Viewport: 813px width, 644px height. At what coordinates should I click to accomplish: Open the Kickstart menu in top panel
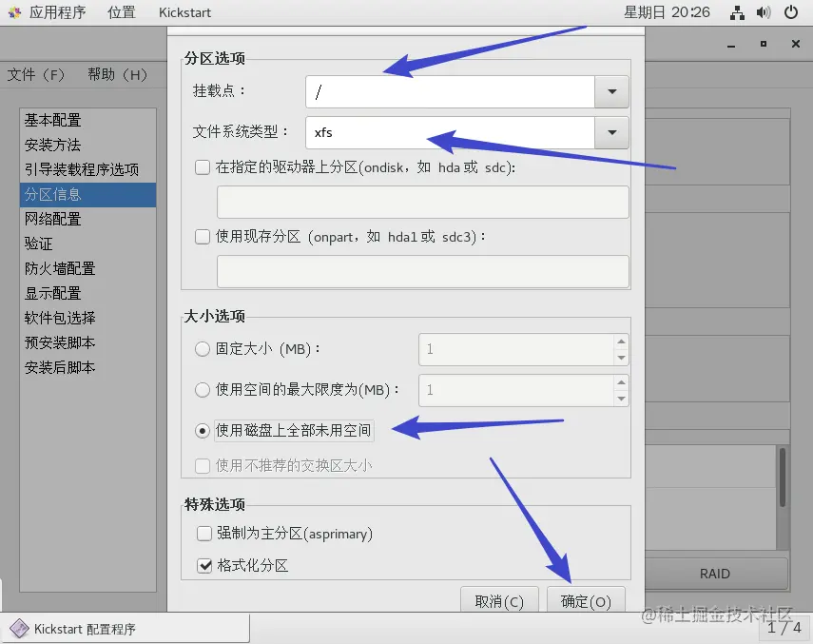[x=184, y=12]
